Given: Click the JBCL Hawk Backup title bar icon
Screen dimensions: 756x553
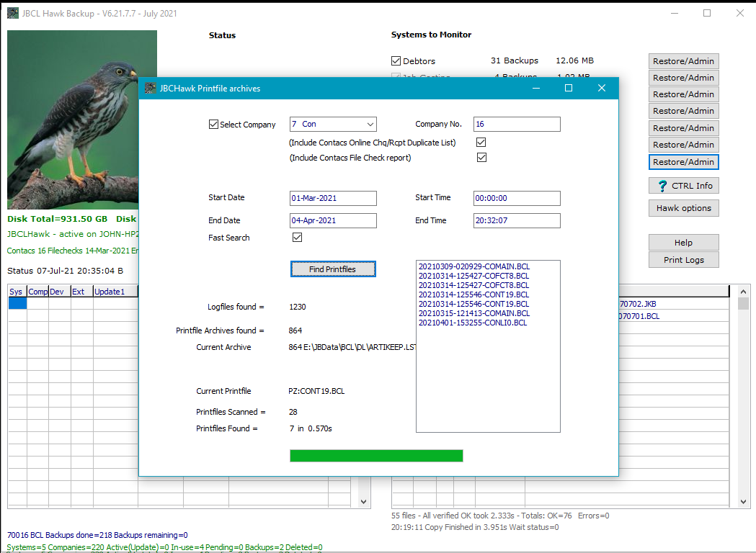Looking at the screenshot, I should click(x=12, y=13).
